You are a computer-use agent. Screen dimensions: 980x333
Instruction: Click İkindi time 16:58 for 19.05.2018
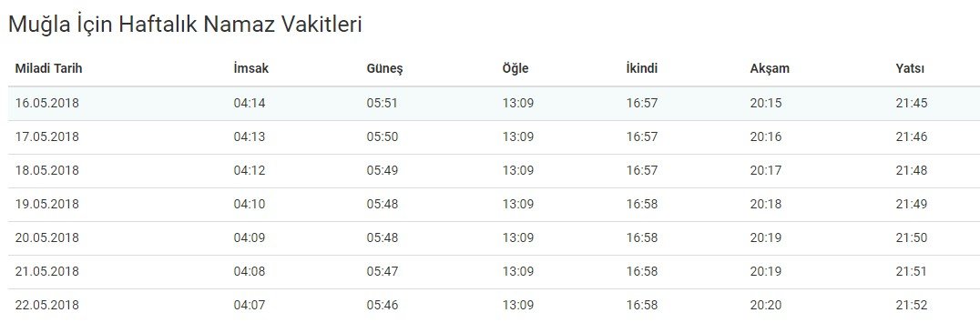point(642,205)
